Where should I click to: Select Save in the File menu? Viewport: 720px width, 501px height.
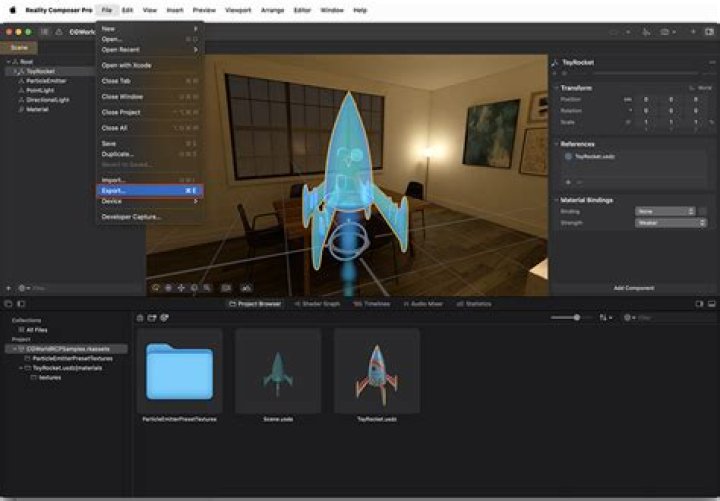tap(149, 144)
